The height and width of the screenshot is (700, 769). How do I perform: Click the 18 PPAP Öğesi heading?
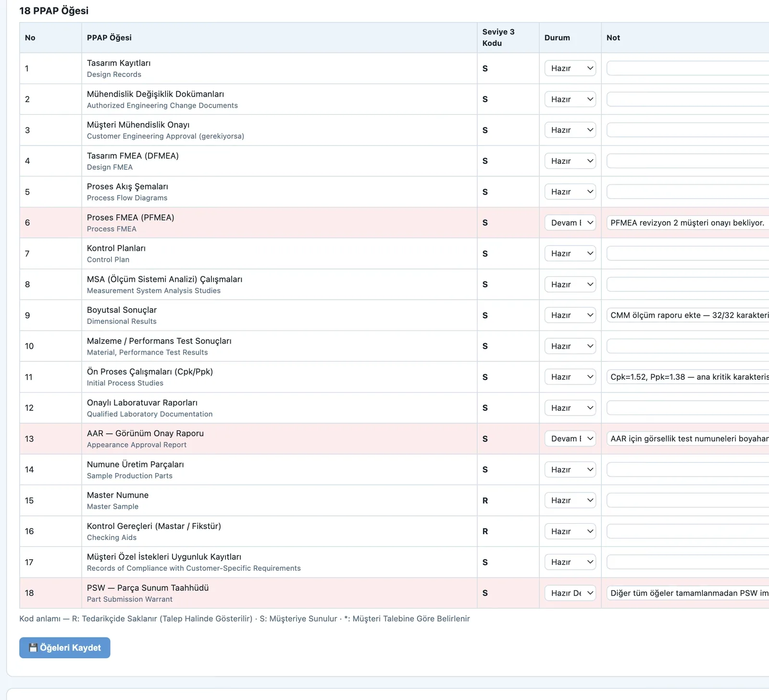[x=54, y=11]
